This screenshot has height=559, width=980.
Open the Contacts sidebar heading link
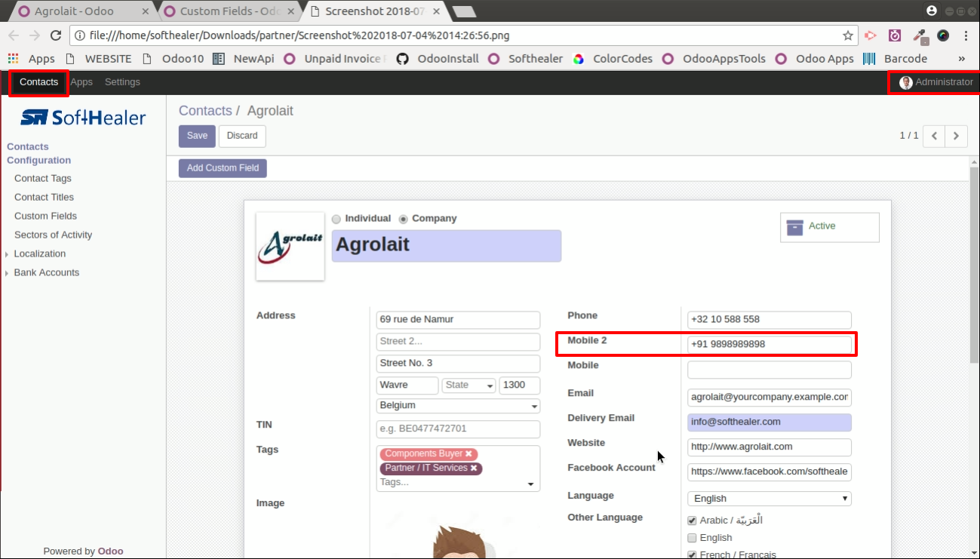tap(28, 146)
